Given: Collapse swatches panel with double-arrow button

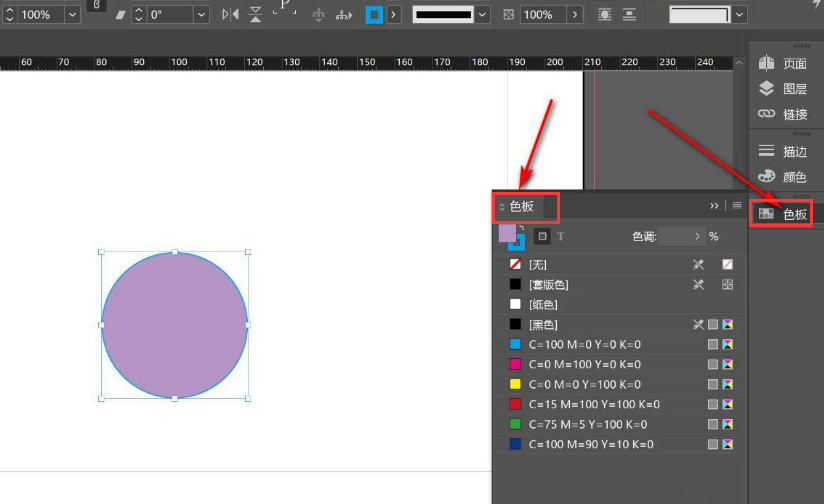Looking at the screenshot, I should (x=714, y=206).
